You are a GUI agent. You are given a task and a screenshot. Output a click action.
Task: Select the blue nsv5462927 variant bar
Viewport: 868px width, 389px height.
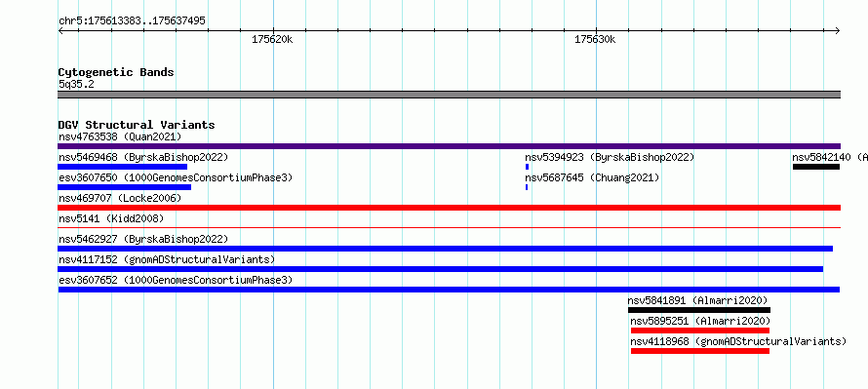click(445, 249)
